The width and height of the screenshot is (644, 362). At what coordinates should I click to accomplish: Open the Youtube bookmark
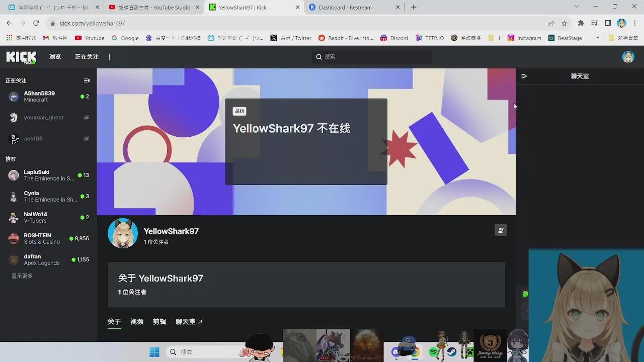[90, 38]
